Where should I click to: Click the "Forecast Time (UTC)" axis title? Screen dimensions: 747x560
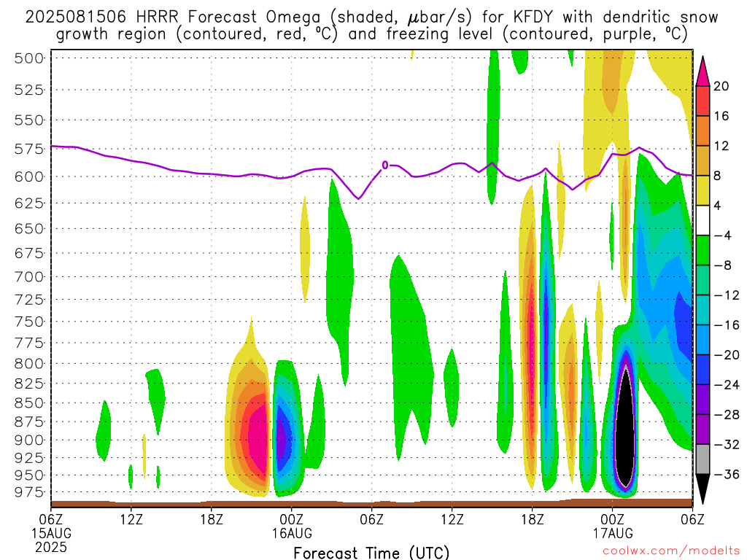(x=371, y=553)
